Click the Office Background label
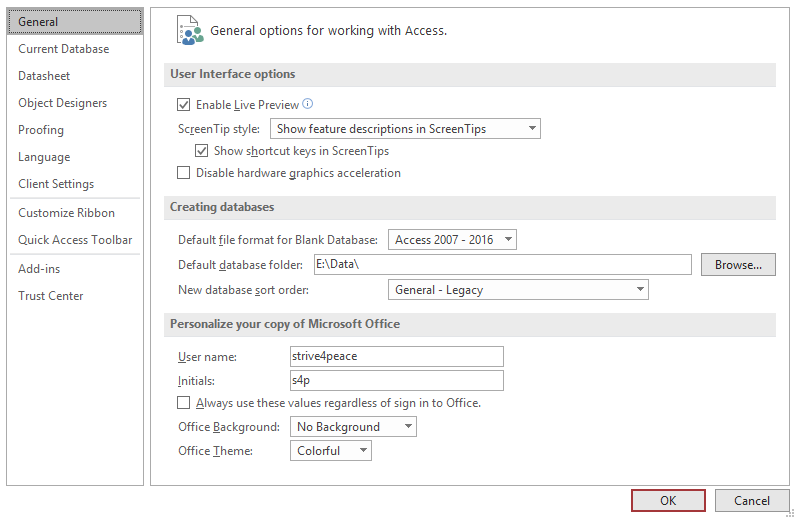 [228, 427]
